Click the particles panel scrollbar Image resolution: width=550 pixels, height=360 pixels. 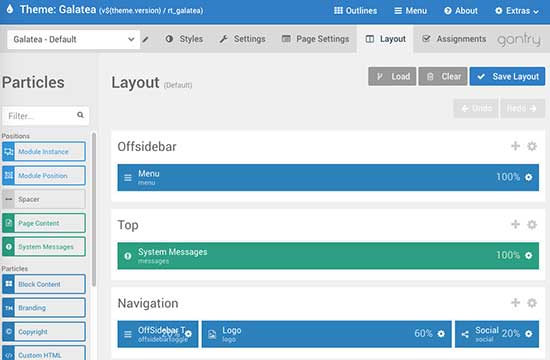pos(94,209)
